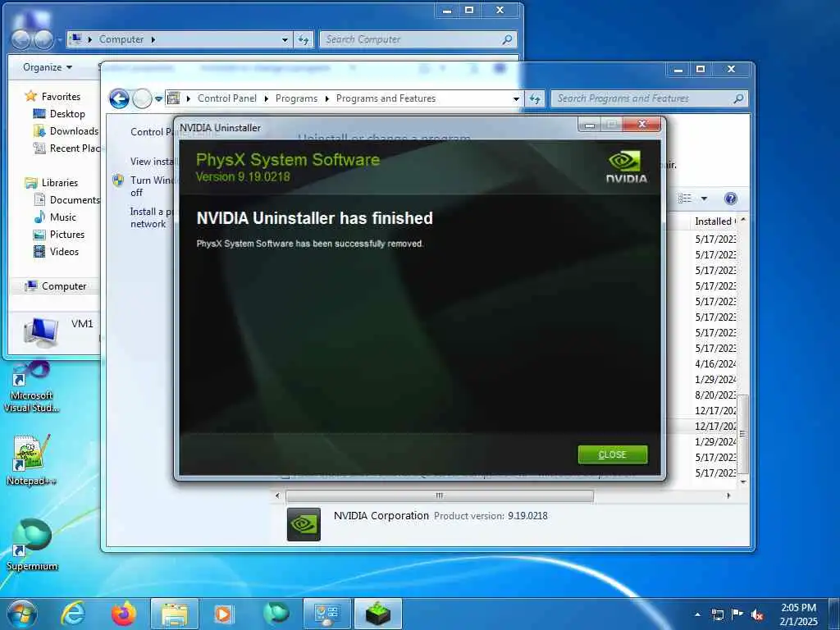Click Microsoft Visual Studio desktop shortcut
Screen dimensions: 840x630
(32, 387)
